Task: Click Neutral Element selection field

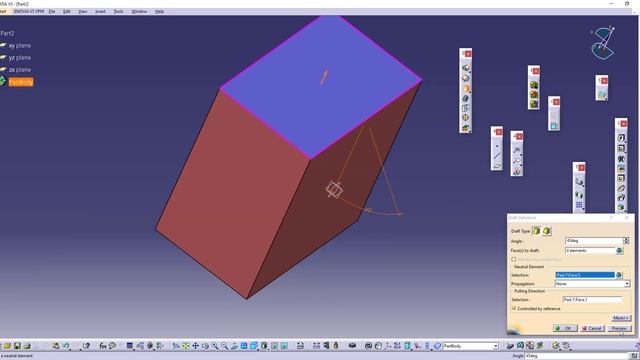Action: 585,275
